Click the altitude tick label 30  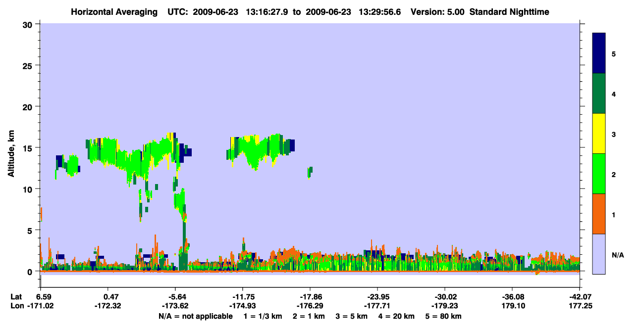click(x=29, y=25)
